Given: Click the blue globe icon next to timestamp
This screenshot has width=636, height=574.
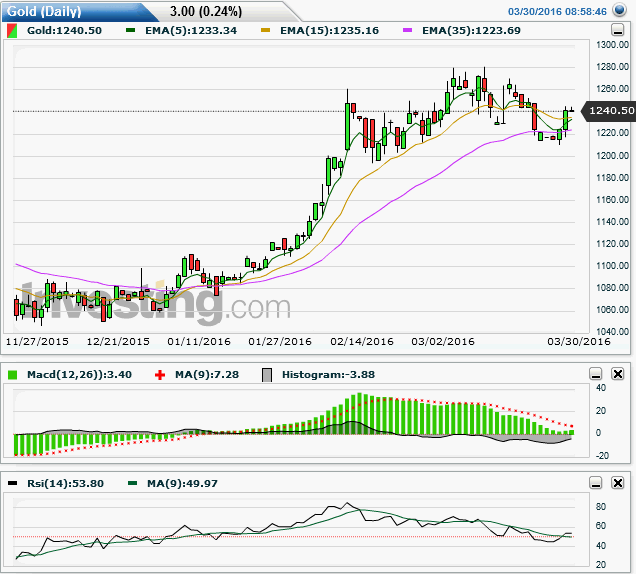Looking at the screenshot, I should pos(619,9).
